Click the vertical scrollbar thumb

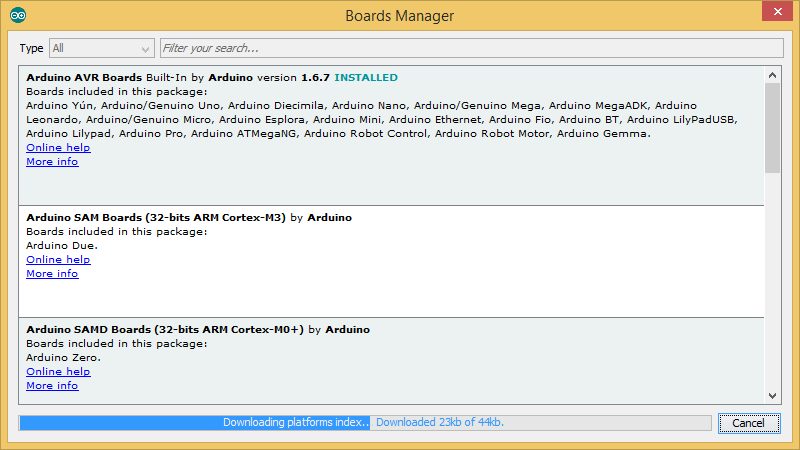pyautogui.click(x=772, y=128)
